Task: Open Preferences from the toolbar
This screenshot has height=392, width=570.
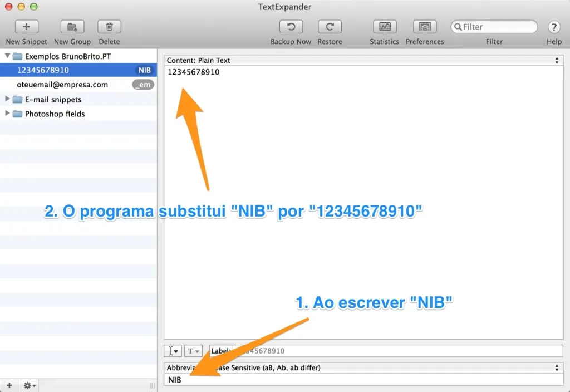Action: (x=425, y=27)
